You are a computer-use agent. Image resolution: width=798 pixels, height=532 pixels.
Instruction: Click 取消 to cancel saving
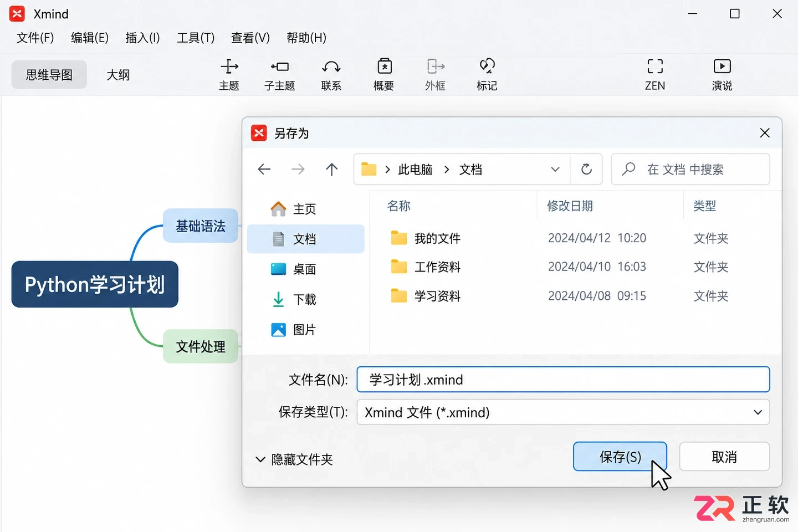coord(724,457)
